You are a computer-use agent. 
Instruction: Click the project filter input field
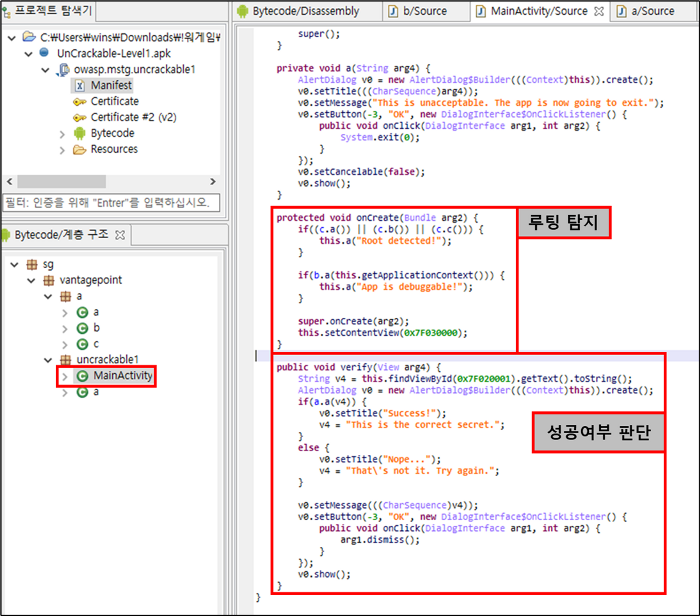[111, 203]
